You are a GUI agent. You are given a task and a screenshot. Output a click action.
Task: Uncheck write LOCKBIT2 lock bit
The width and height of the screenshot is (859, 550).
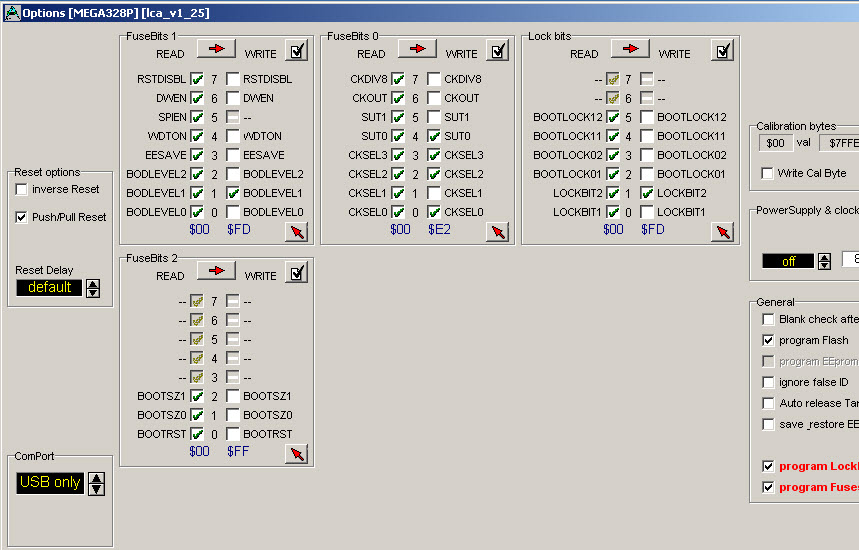coord(647,193)
